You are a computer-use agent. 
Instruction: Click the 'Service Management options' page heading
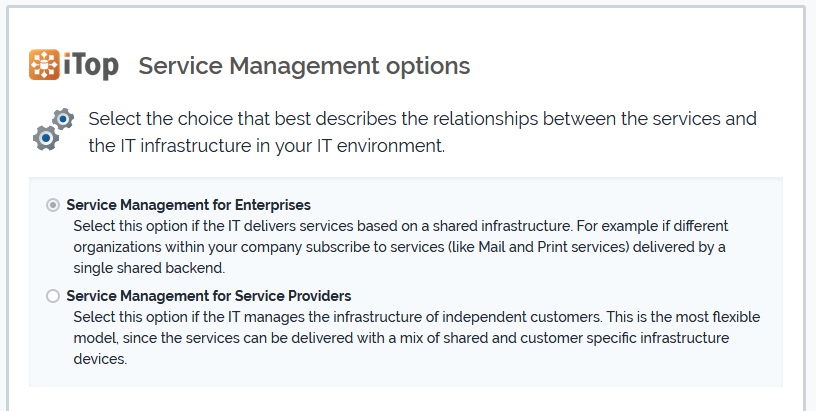[x=304, y=66]
